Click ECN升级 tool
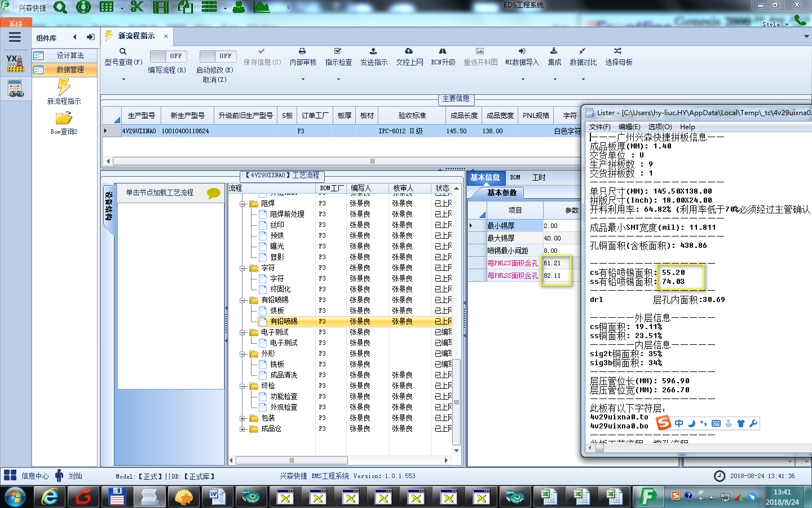This screenshot has width=812, height=508. [x=443, y=57]
